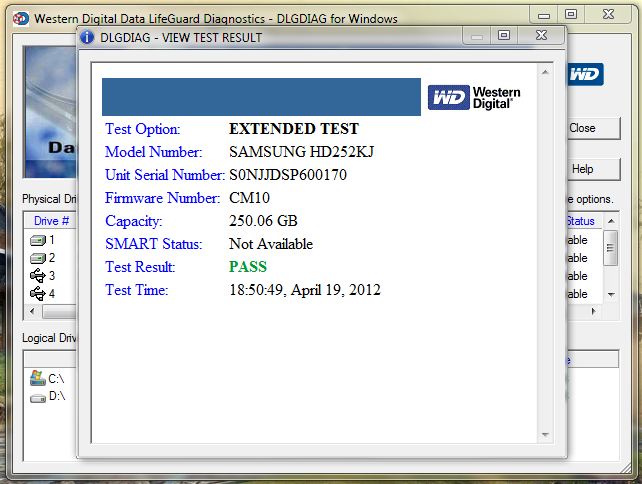Click the Western Digital logo in the result report
The width and height of the screenshot is (642, 484).
474,97
